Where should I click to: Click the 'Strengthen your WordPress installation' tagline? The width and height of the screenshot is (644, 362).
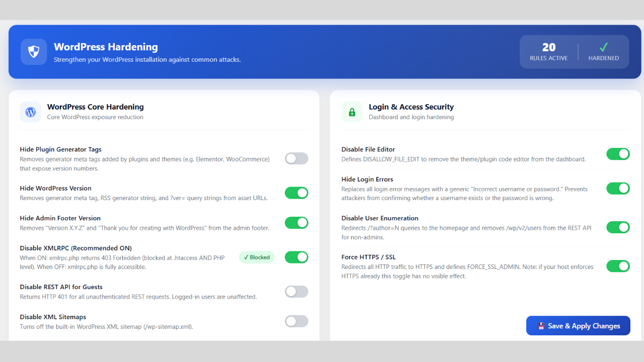click(x=147, y=59)
